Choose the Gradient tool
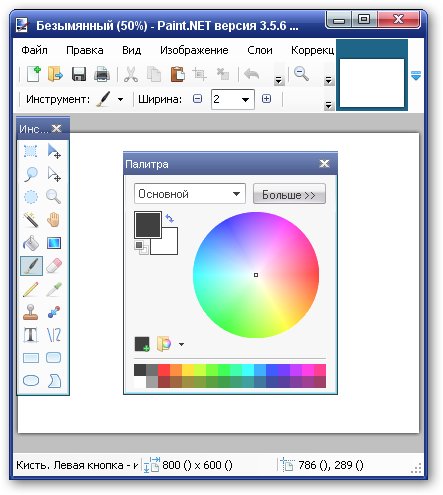 pos(54,243)
